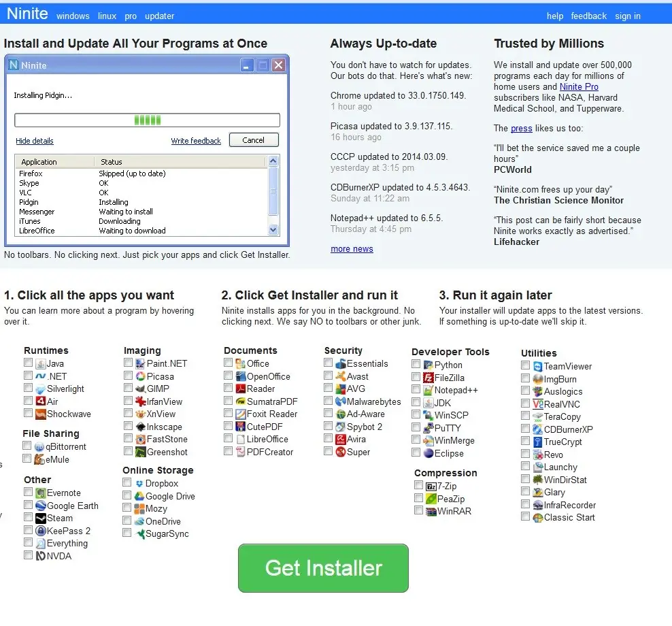Click the Steam icon
Viewport: 672px width, 626px height.
tap(41, 518)
